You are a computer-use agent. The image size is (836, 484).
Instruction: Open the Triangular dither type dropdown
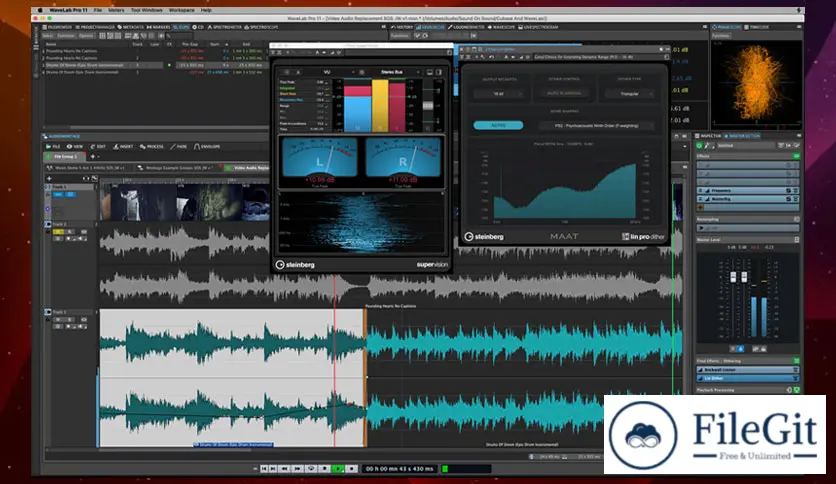[x=630, y=94]
